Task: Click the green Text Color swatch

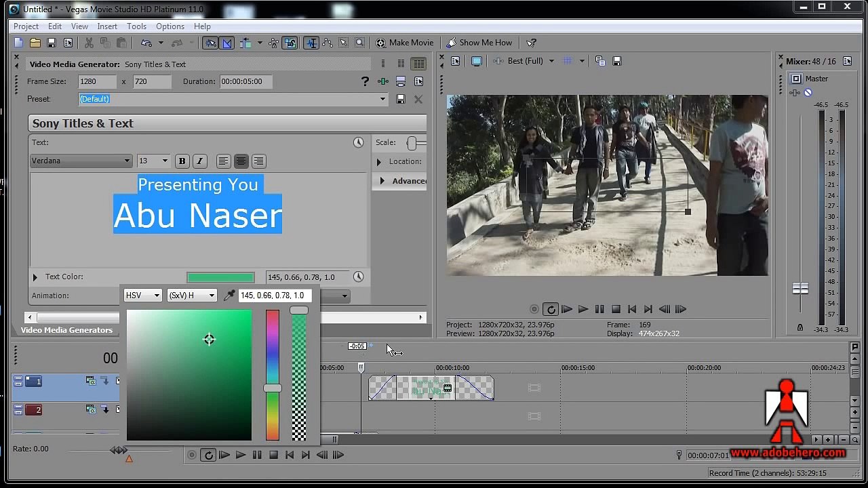Action: point(220,277)
